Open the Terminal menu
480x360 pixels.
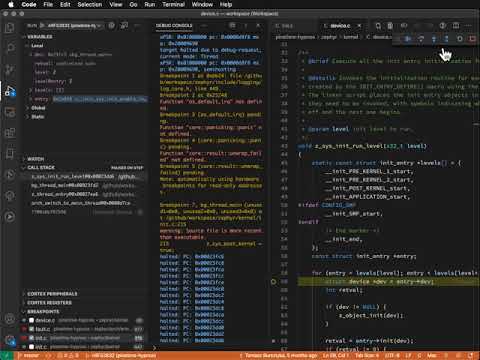173,4
